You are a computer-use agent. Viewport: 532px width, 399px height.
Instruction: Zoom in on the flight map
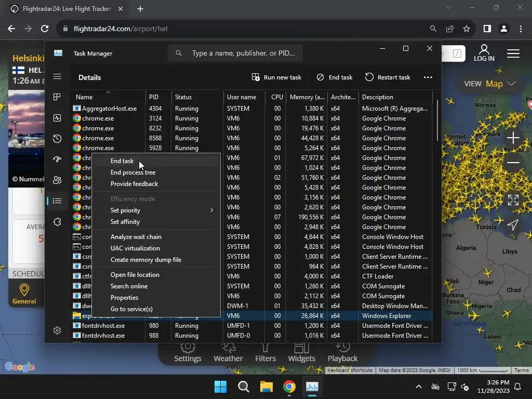click(x=513, y=138)
